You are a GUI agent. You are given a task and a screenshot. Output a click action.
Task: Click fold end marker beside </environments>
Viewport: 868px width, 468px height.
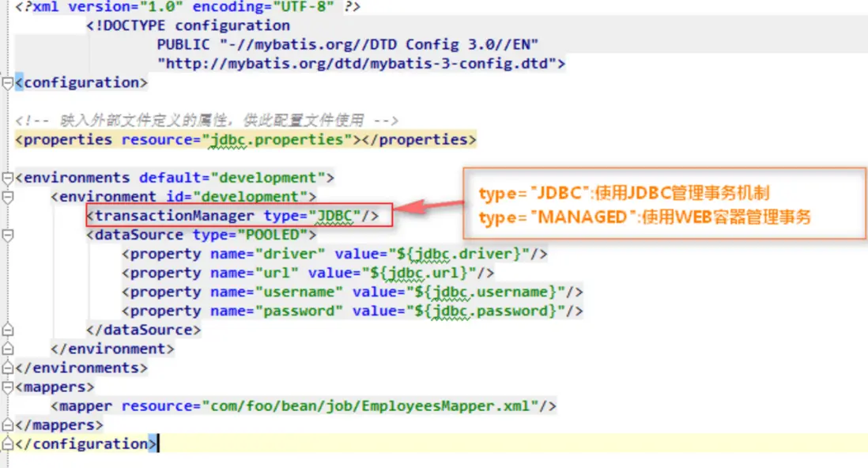point(8,368)
